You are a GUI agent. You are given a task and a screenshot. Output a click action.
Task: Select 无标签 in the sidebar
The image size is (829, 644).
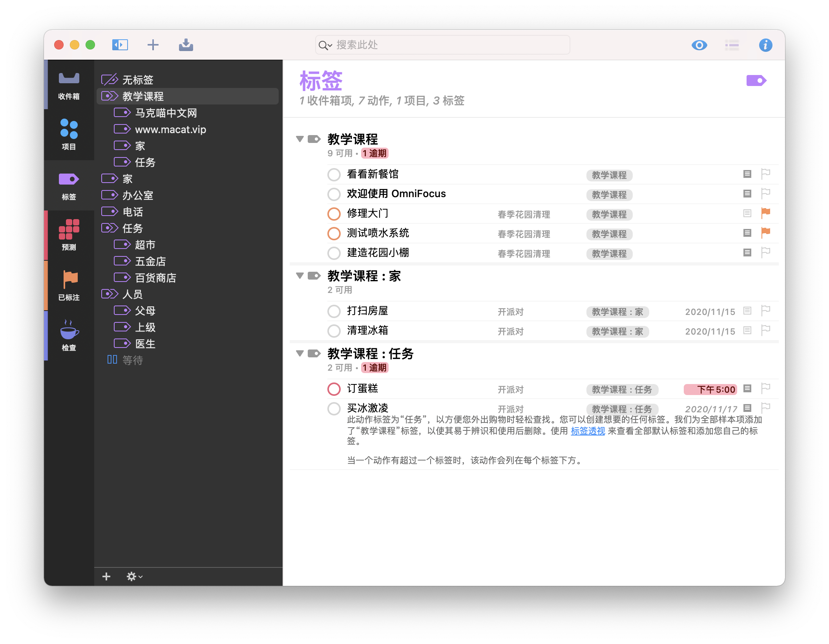188,80
